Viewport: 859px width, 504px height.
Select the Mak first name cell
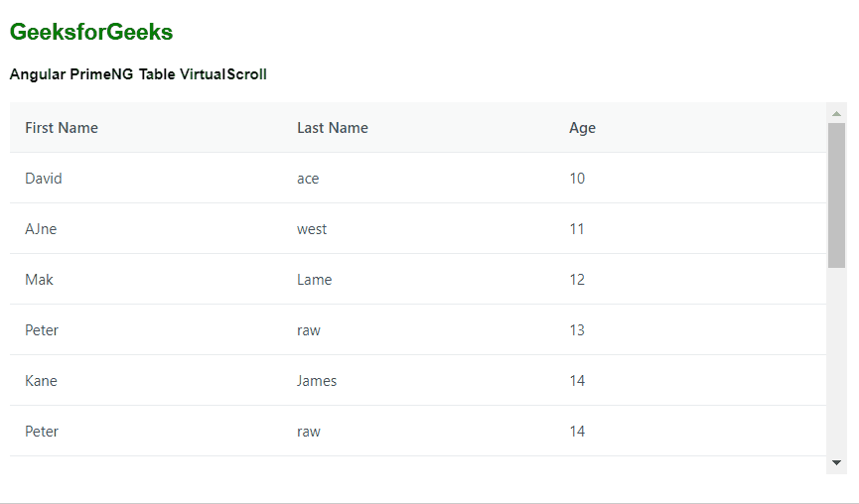click(x=40, y=280)
